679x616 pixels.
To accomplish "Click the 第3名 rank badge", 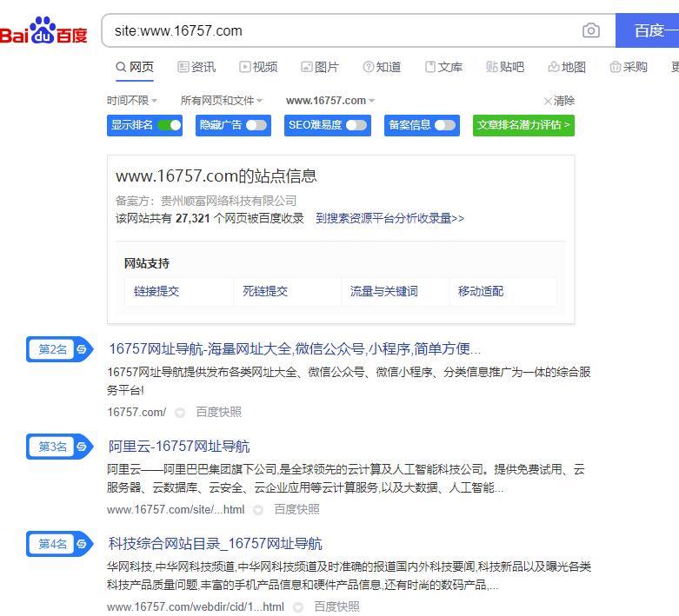I will 60,447.
